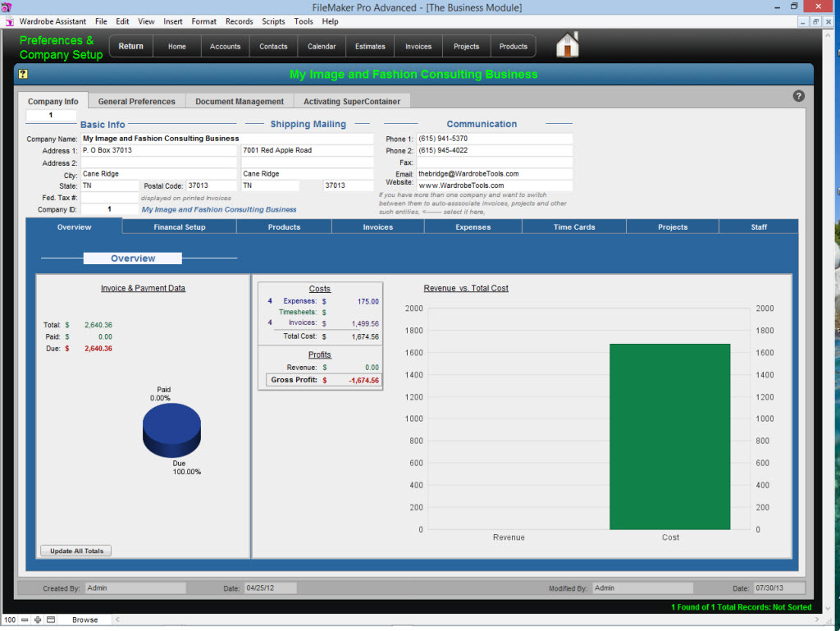This screenshot has height=631, width=840.
Task: Click the Address 1 field with P. O Box
Action: (x=158, y=150)
